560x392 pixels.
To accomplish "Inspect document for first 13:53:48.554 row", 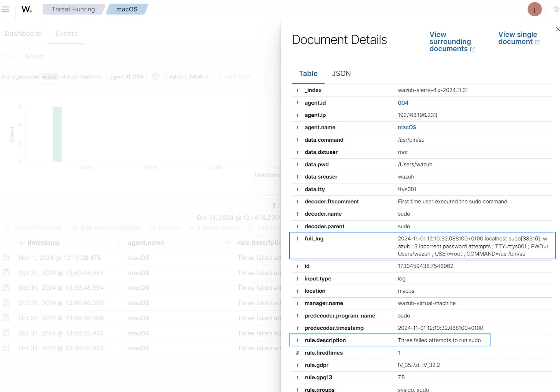I will [x=6, y=273].
